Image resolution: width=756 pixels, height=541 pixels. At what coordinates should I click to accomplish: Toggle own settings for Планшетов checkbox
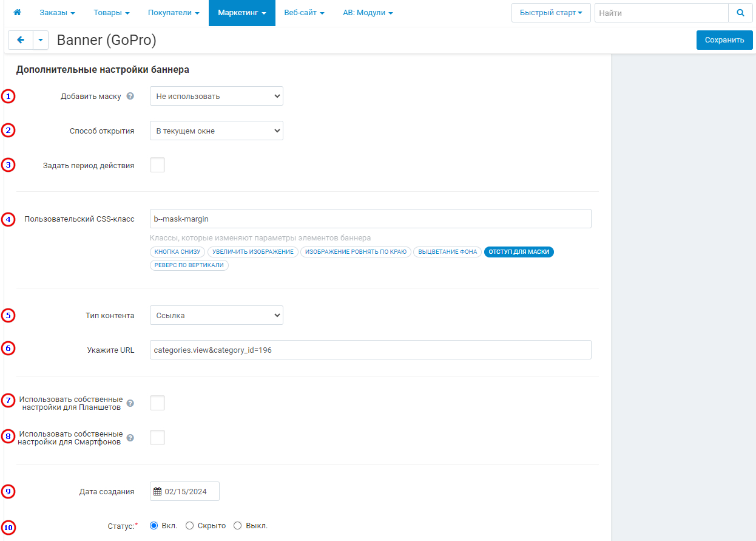point(157,403)
